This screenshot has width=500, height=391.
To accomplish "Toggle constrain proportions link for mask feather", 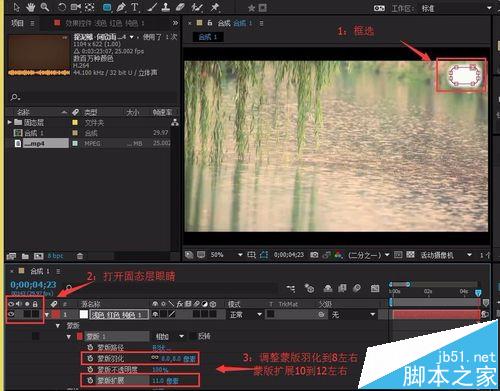I will click(x=154, y=358).
